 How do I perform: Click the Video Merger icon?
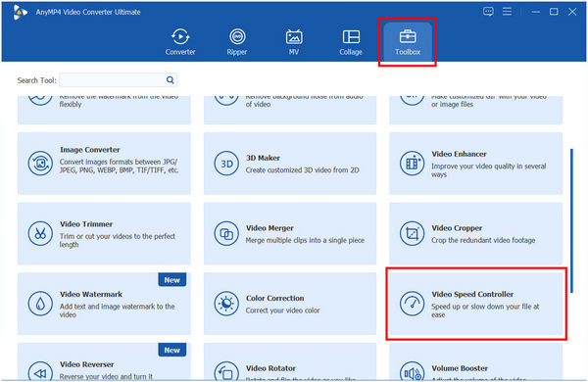(226, 233)
